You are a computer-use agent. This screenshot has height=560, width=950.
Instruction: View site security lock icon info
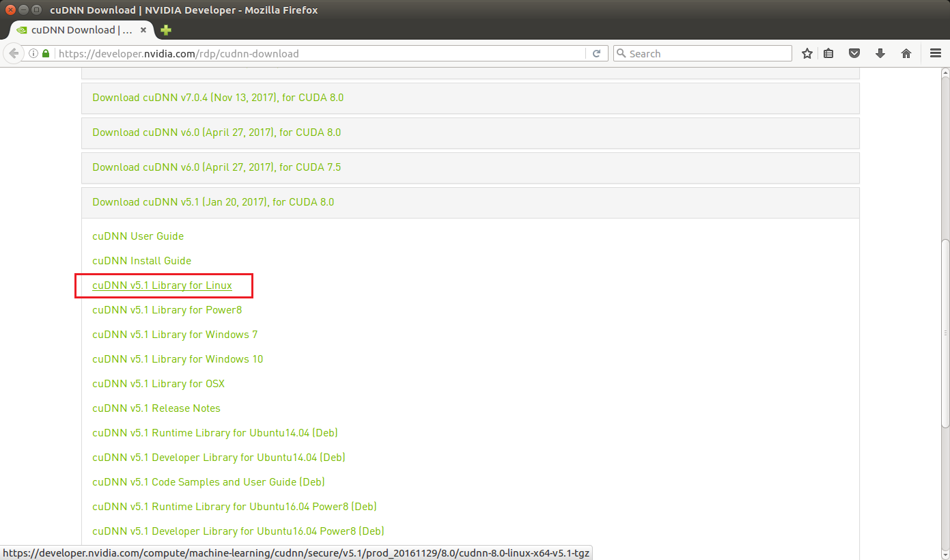46,53
